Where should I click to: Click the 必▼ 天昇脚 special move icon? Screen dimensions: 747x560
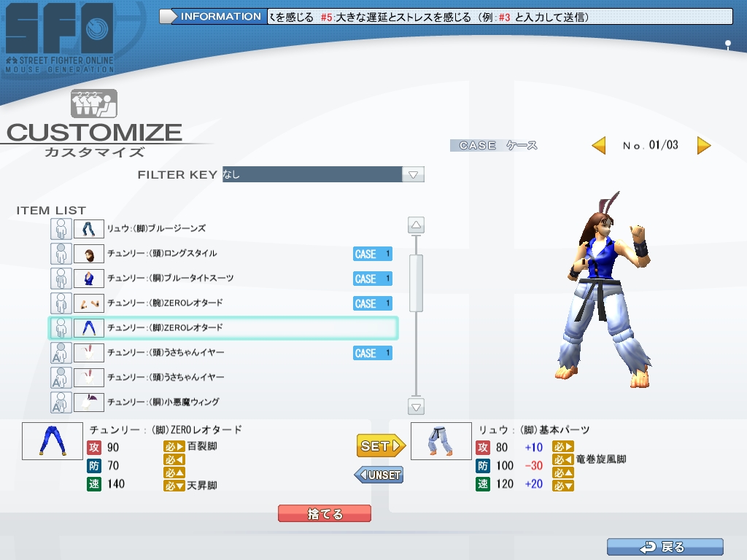[x=174, y=486]
